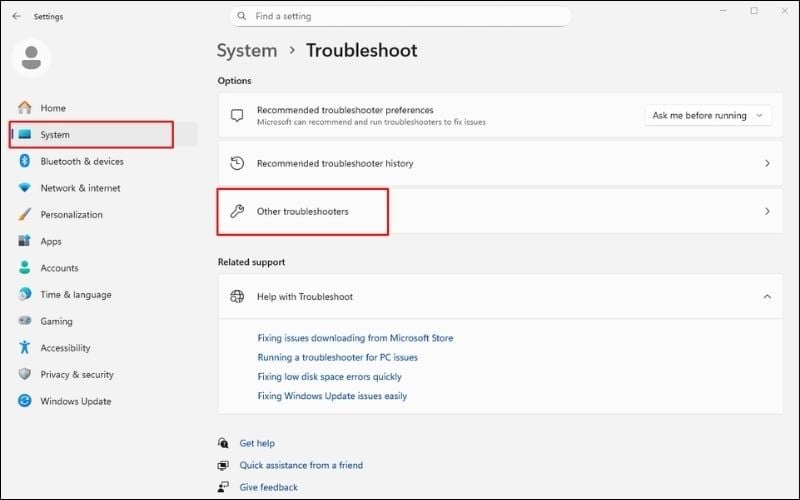Screen dimensions: 800x500
Task: Open Bluetooth & devices settings
Action: 82,161
